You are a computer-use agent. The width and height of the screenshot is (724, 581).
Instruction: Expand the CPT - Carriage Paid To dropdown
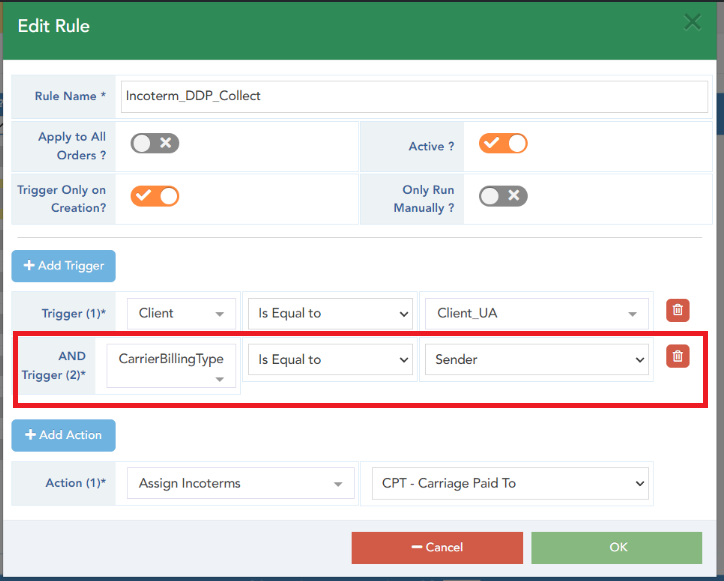click(x=510, y=483)
